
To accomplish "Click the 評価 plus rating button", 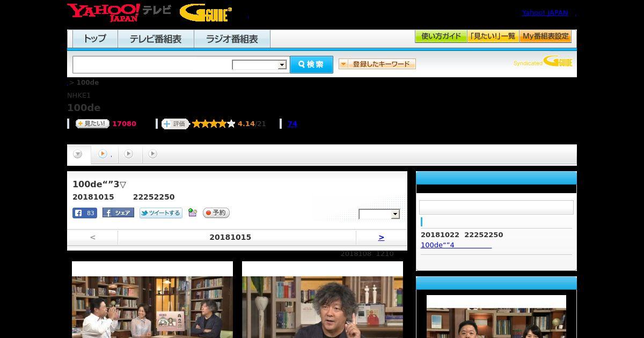I will pyautogui.click(x=175, y=124).
